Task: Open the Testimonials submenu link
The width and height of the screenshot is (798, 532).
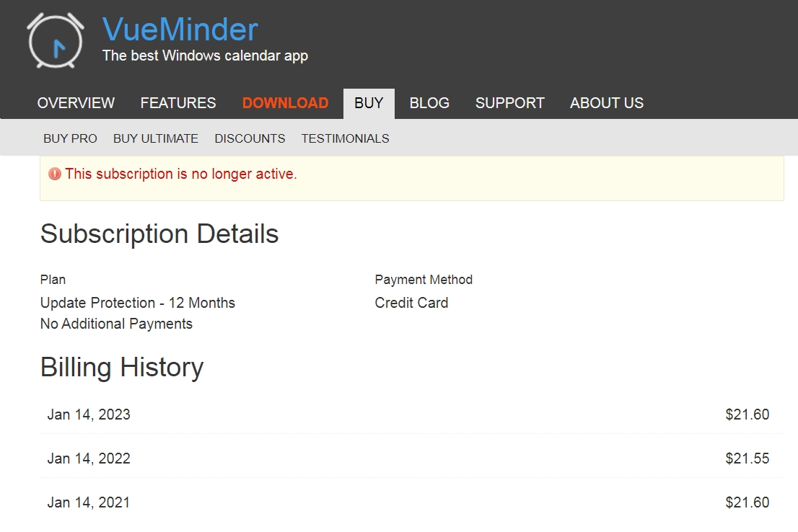Action: tap(345, 138)
